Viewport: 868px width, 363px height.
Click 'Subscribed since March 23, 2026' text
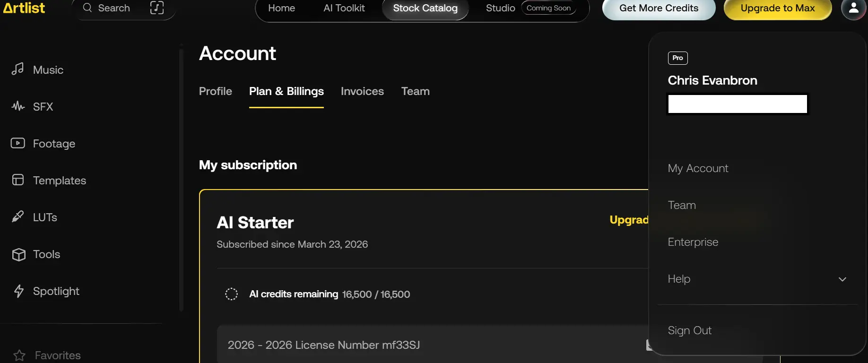(292, 244)
